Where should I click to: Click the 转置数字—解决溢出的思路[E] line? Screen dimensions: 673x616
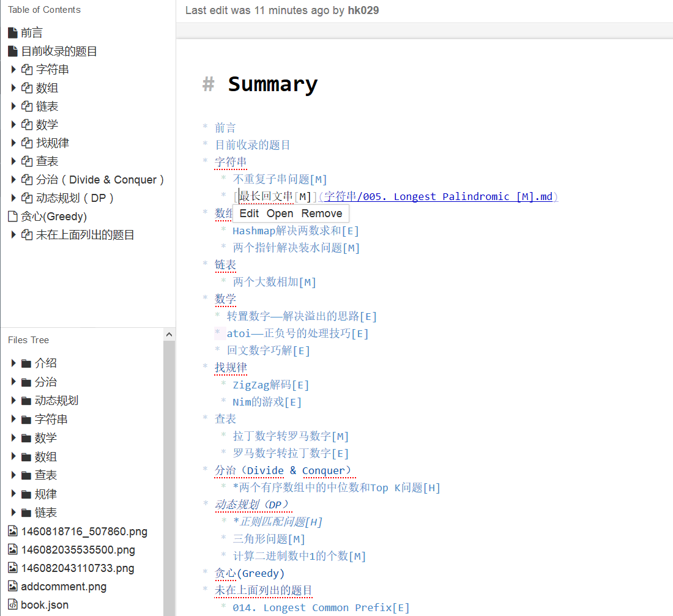pyautogui.click(x=302, y=316)
